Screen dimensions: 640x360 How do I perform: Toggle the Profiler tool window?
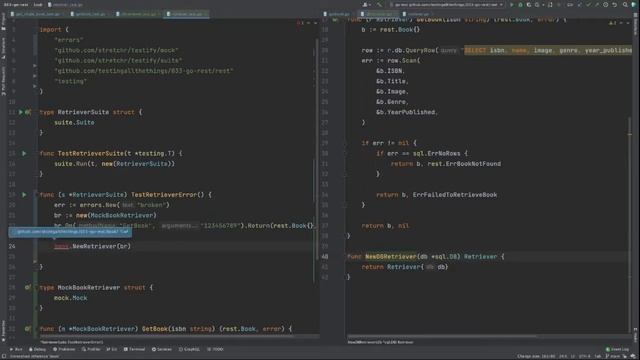[x=91, y=349]
